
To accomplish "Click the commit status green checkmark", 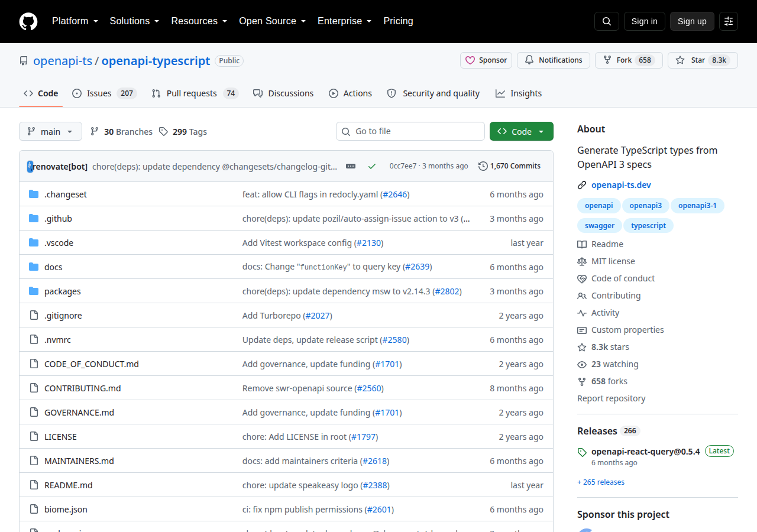I will [372, 166].
